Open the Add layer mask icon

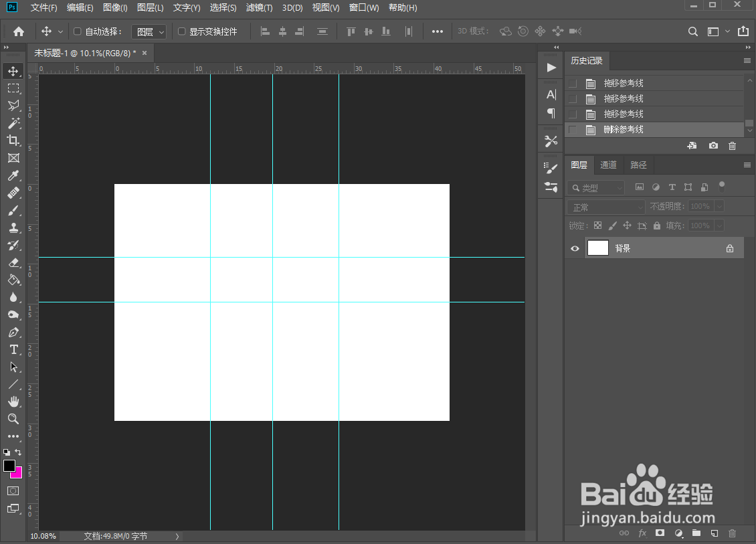[x=659, y=533]
